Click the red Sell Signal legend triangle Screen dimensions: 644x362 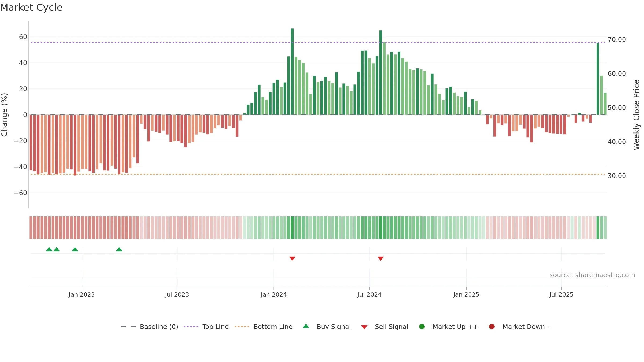coord(364,327)
